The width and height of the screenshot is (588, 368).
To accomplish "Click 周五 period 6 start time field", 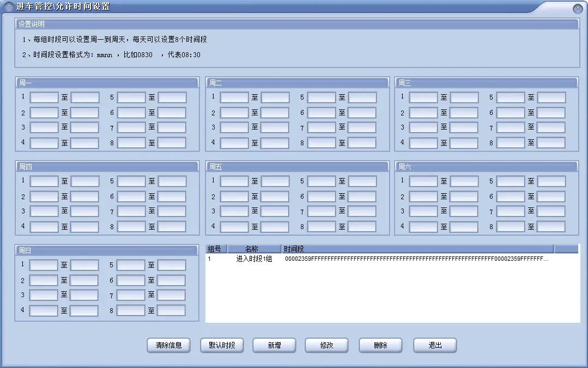I will 321,197.
